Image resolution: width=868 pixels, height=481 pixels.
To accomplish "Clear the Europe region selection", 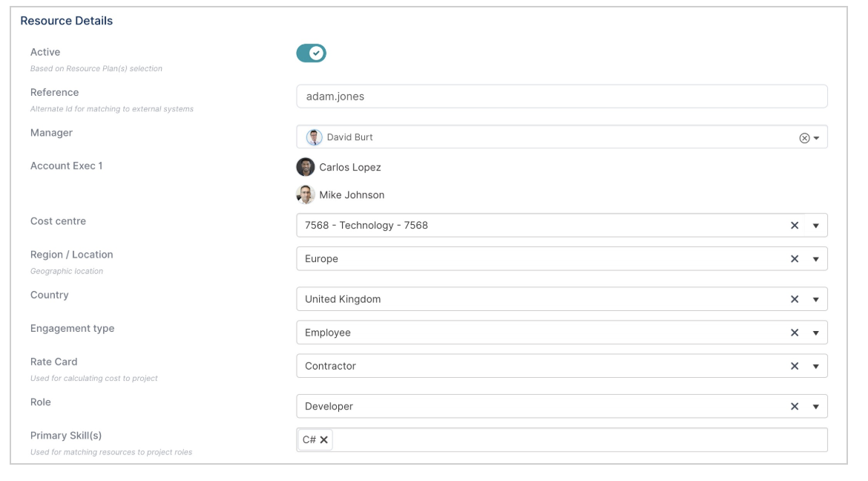I will [x=795, y=259].
